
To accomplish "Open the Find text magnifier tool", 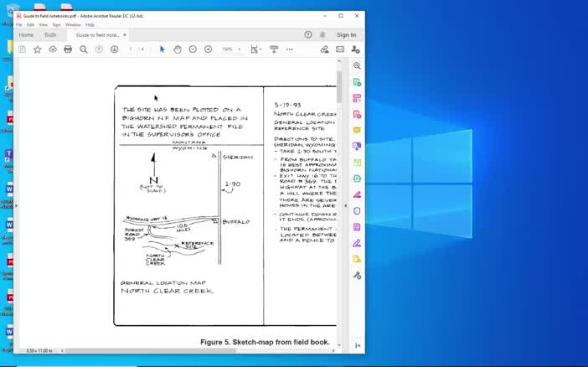I will [x=84, y=49].
